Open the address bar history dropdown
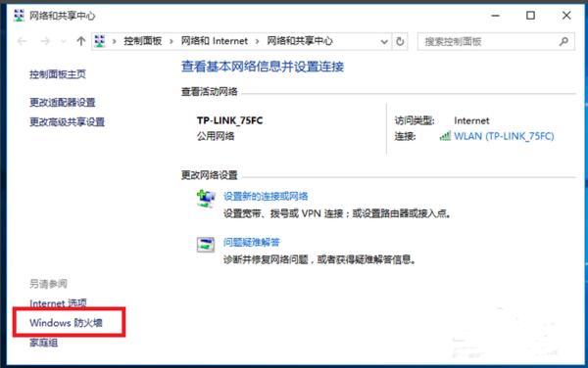Screen dimensions: 588x368 [384, 41]
